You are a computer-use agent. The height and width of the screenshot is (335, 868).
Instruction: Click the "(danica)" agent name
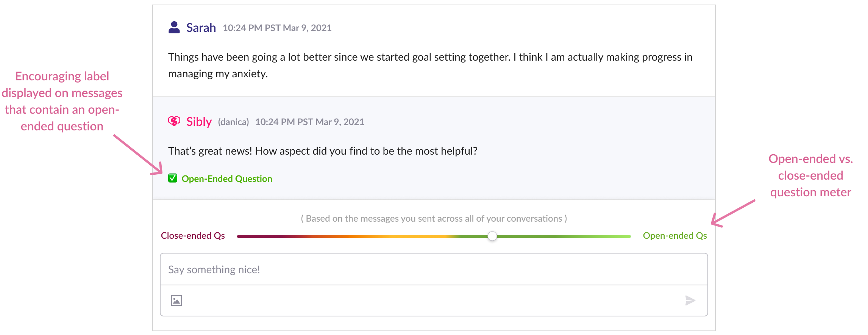[x=233, y=122]
